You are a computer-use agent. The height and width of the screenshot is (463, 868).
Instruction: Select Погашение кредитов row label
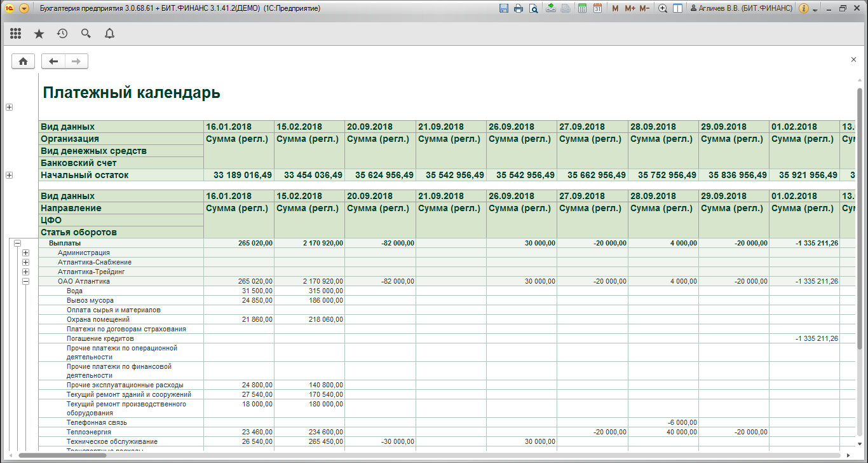[100, 338]
